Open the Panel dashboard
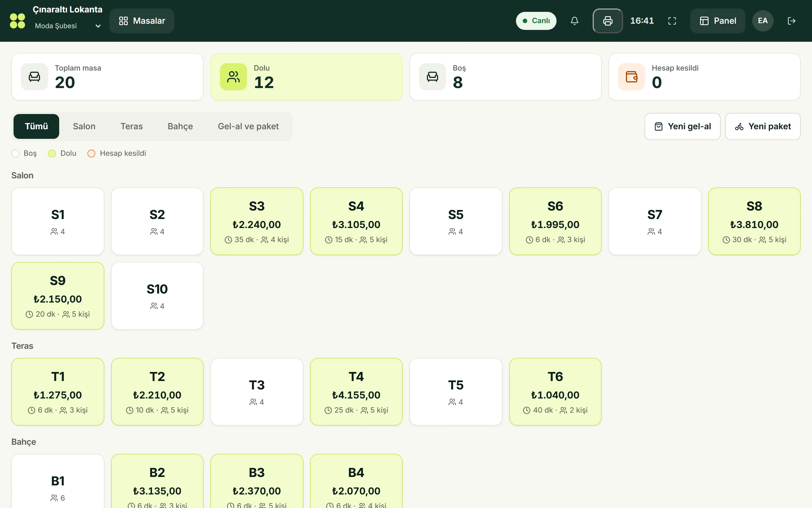 coord(717,21)
